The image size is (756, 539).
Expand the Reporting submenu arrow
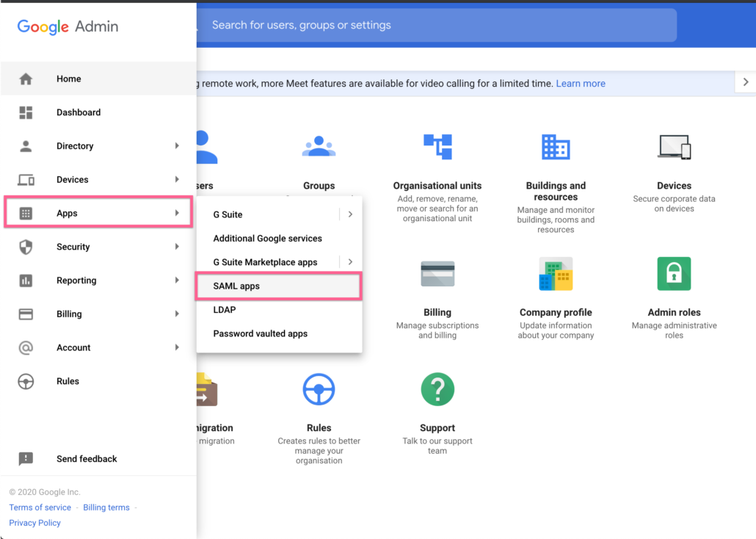177,281
